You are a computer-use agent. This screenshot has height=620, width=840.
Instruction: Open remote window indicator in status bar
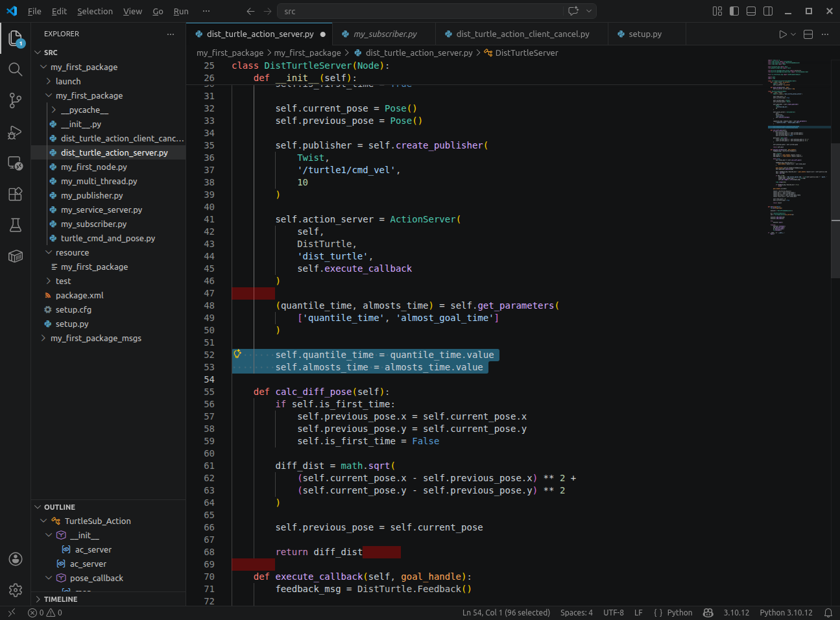(x=12, y=612)
